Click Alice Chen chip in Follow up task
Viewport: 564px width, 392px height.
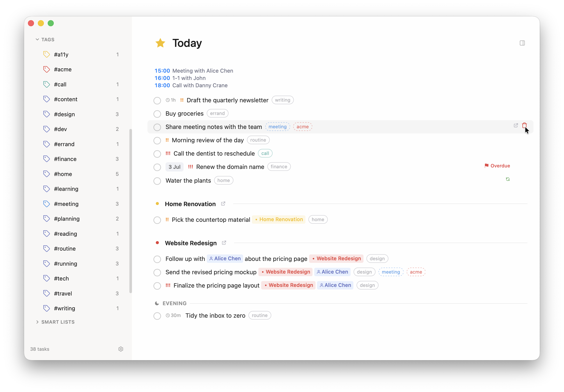225,258
